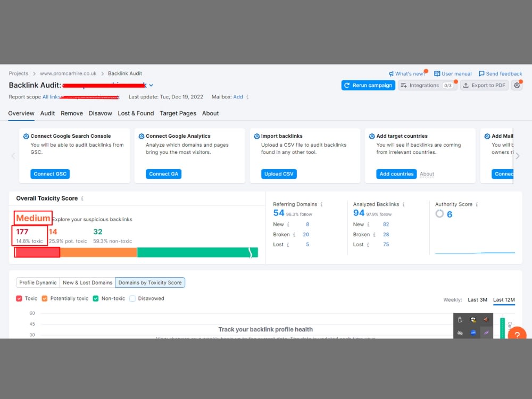Select the Profile Dynamic chart view
This screenshot has width=532, height=399.
point(38,282)
